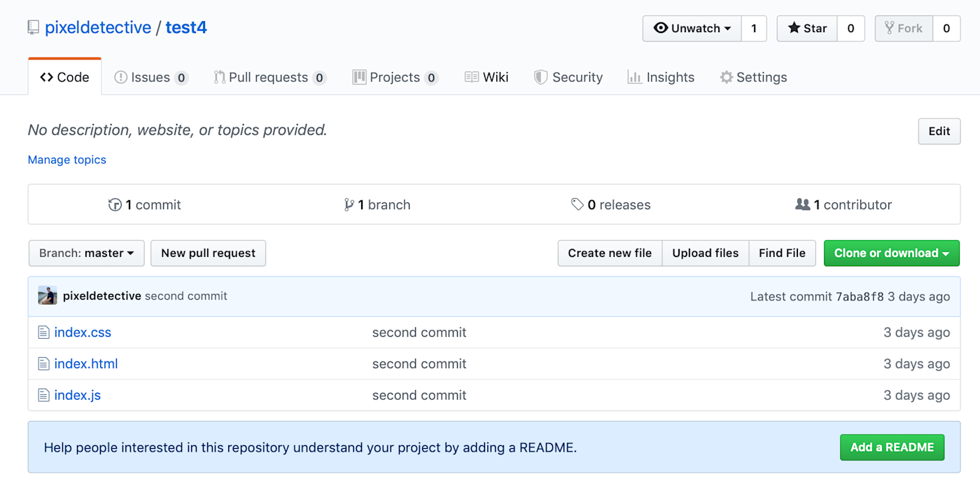Click the repository book icon beside pixeldetective

tap(32, 27)
